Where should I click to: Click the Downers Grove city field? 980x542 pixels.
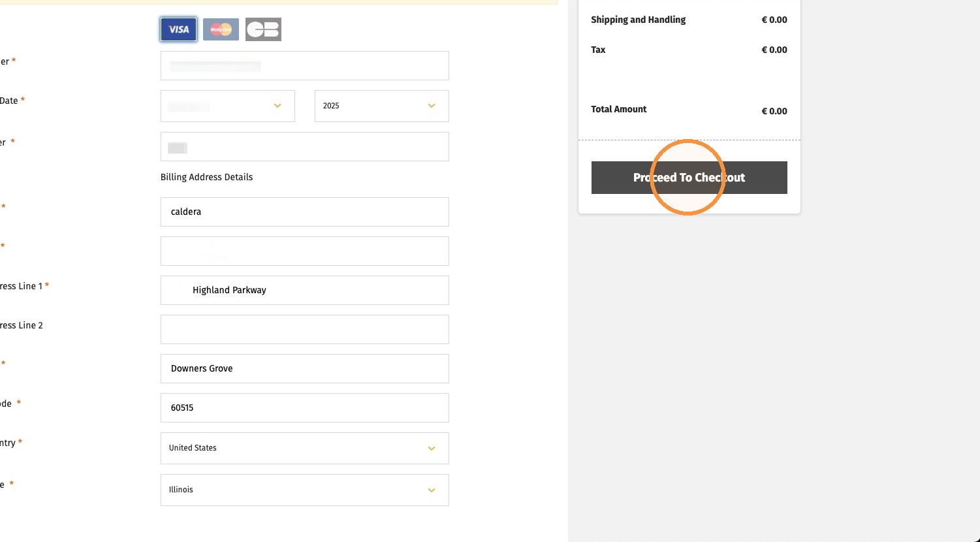tap(305, 369)
